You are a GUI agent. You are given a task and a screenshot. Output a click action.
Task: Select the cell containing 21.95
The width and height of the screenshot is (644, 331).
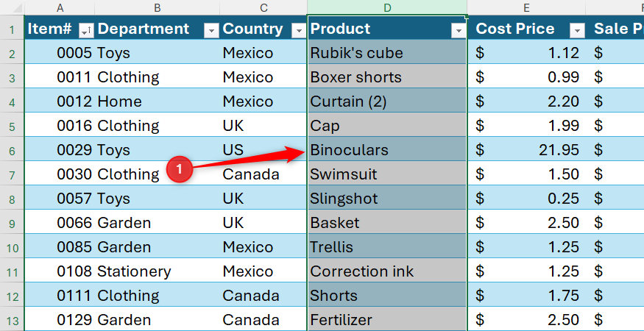tap(526, 150)
